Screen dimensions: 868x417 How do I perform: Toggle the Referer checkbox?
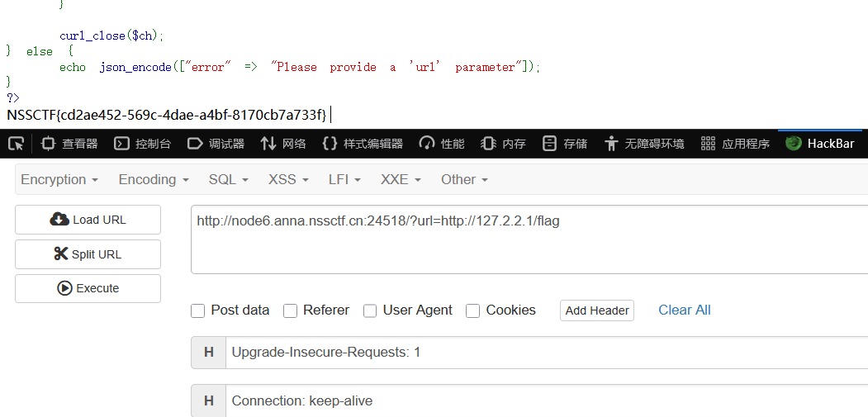tap(290, 311)
